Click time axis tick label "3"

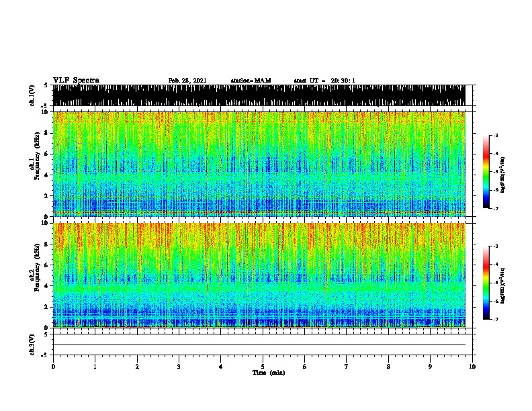pos(179,366)
